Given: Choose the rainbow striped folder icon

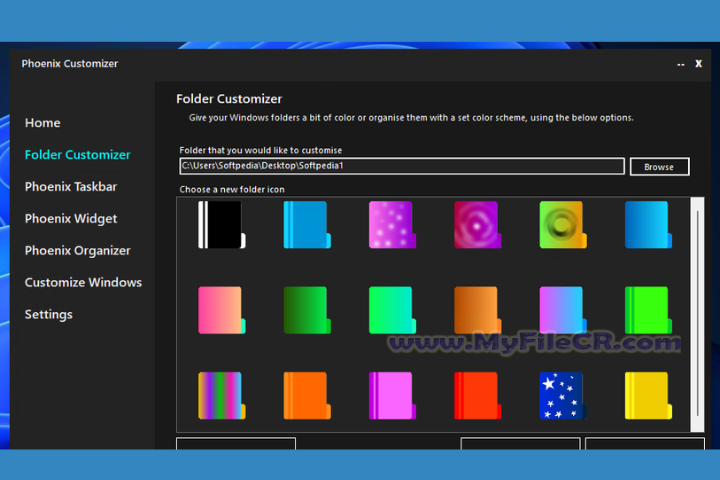Looking at the screenshot, I should tap(222, 395).
